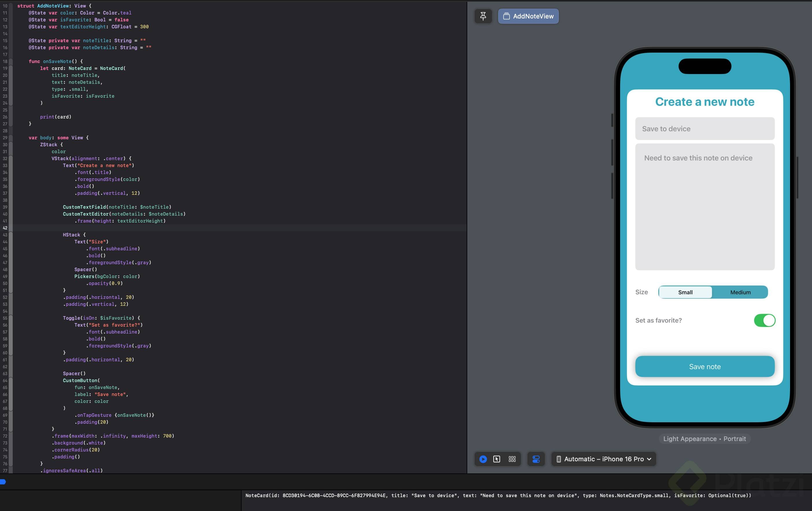812x511 pixels.
Task: Fold the HStack block at line 43
Action: (11, 235)
